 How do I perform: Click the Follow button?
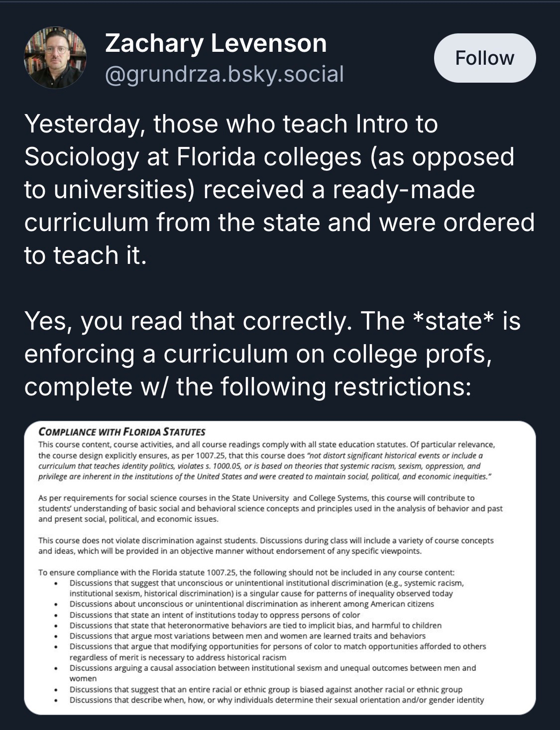point(484,58)
